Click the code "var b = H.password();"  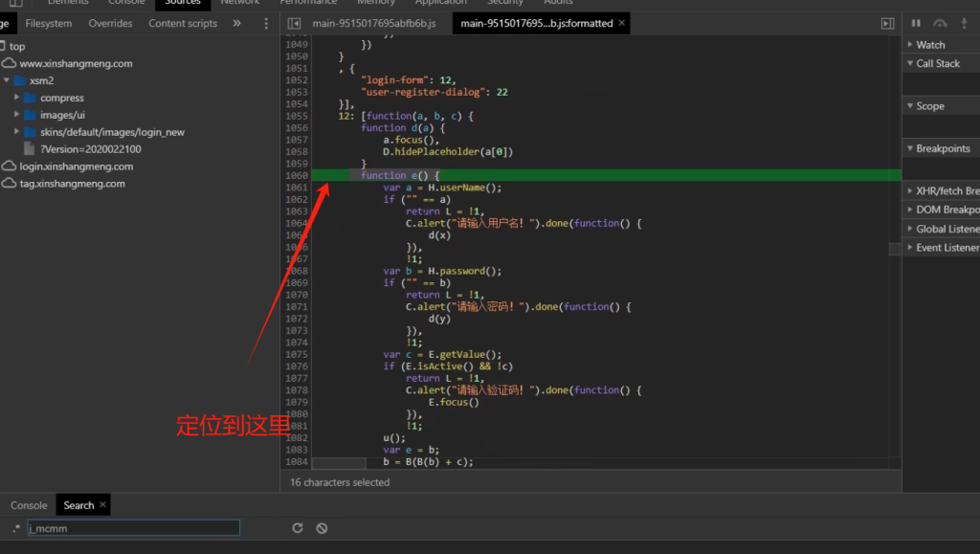442,271
